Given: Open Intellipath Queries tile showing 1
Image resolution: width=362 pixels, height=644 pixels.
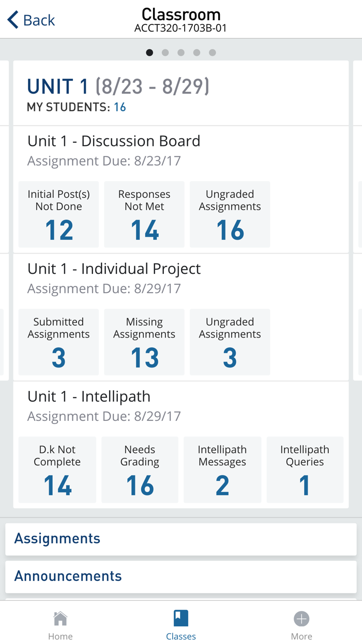Looking at the screenshot, I should (x=305, y=470).
